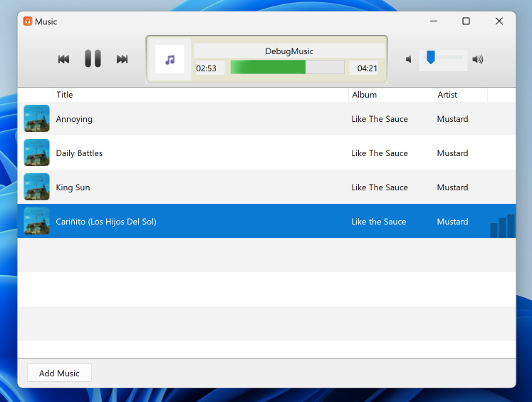Select the Daily Battles album cover thumbnail
This screenshot has height=402, width=532.
coord(36,153)
